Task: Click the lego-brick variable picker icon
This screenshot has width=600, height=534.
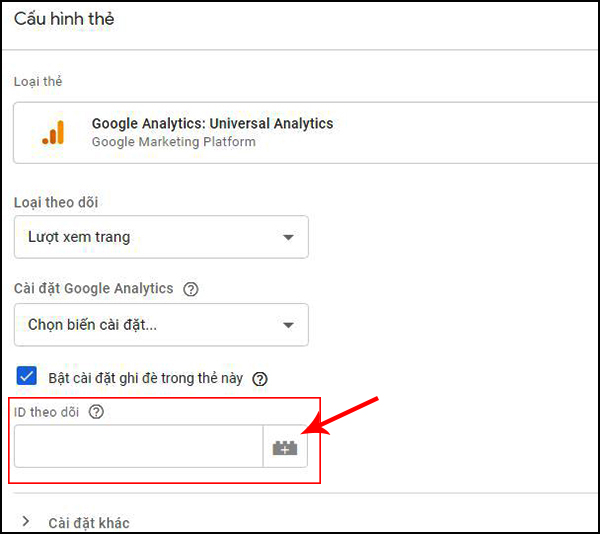Action: [x=285, y=448]
